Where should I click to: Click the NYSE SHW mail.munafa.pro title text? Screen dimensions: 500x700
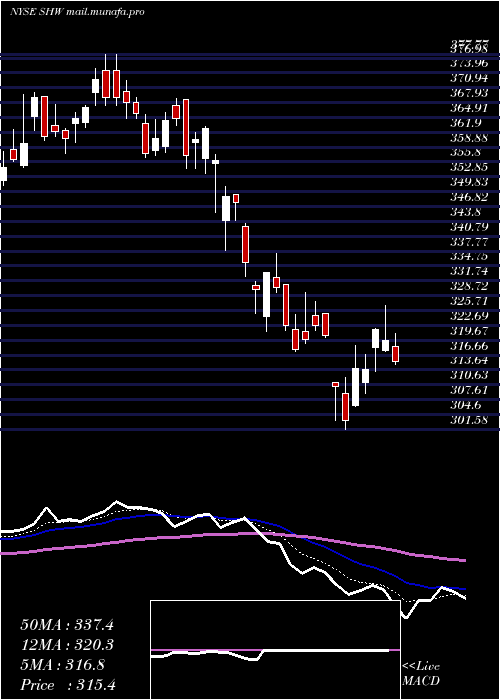[x=77, y=12]
